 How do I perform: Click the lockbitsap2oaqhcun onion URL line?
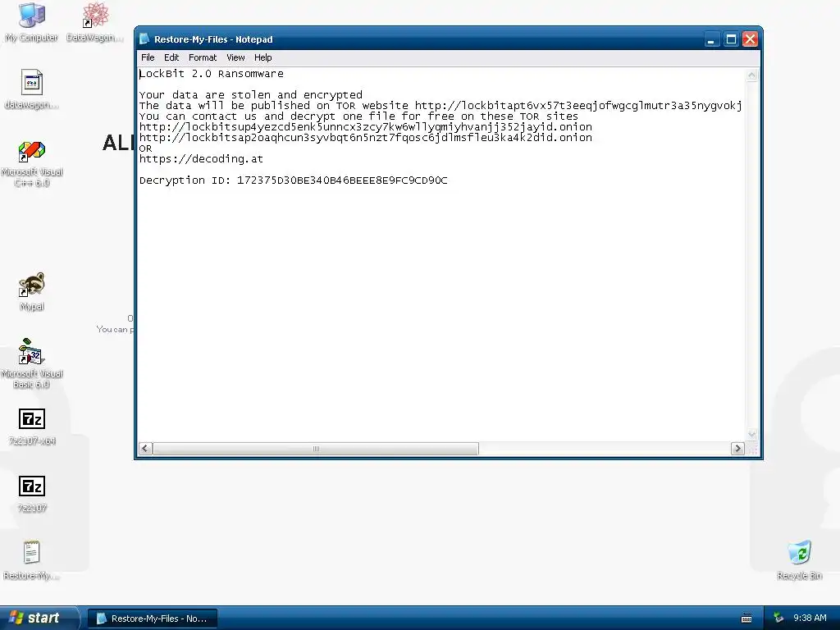pos(365,138)
